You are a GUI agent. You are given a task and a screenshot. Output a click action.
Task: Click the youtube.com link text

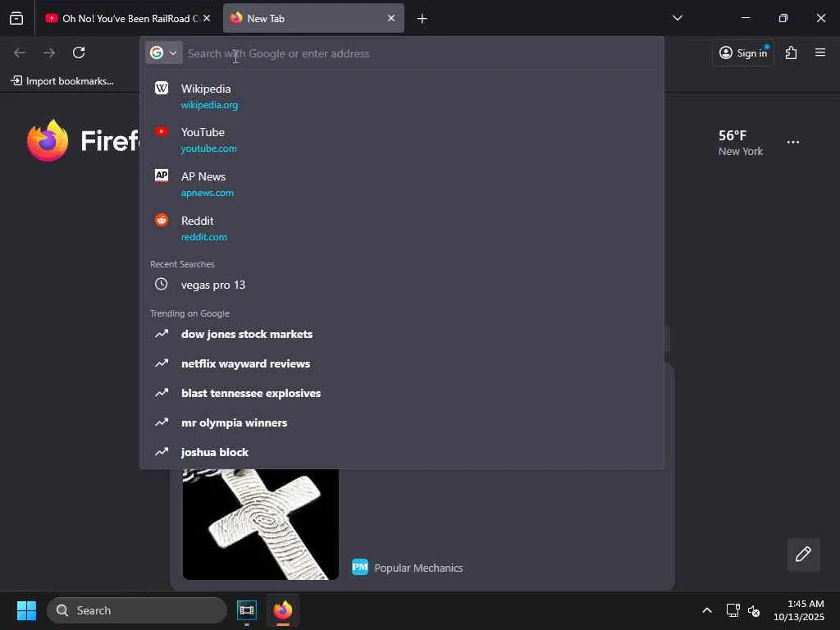pos(208,148)
